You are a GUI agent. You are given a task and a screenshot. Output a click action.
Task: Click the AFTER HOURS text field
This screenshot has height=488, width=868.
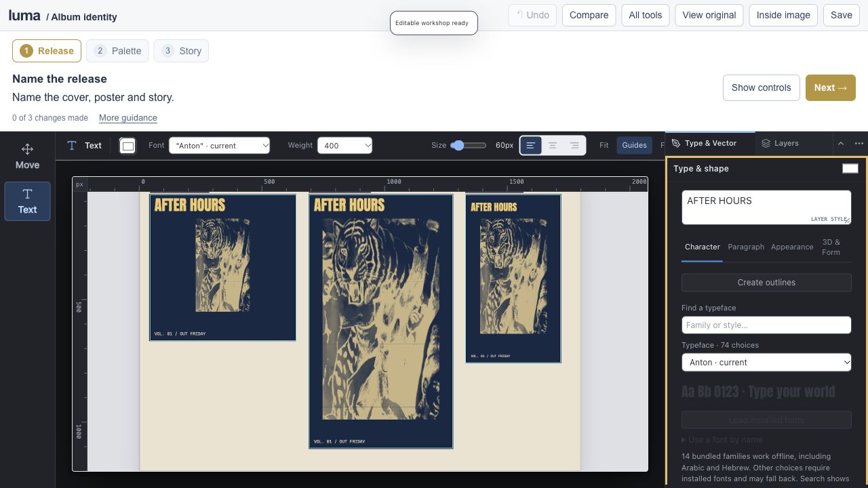point(766,207)
